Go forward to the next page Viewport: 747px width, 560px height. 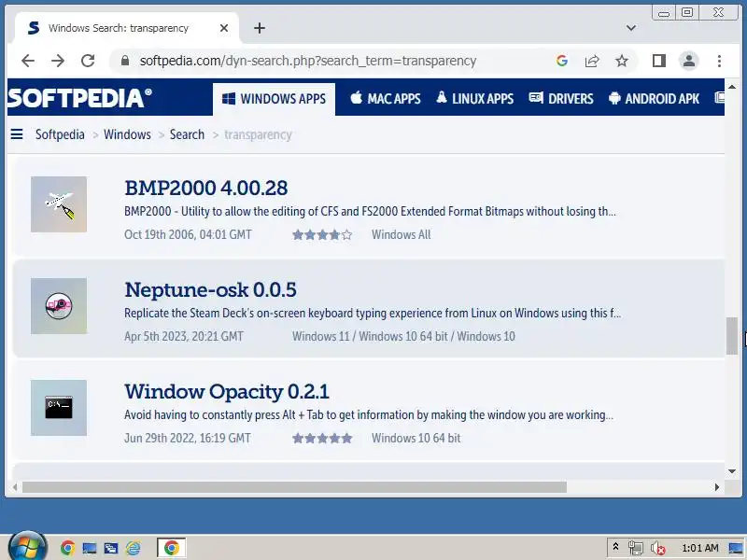tap(58, 61)
